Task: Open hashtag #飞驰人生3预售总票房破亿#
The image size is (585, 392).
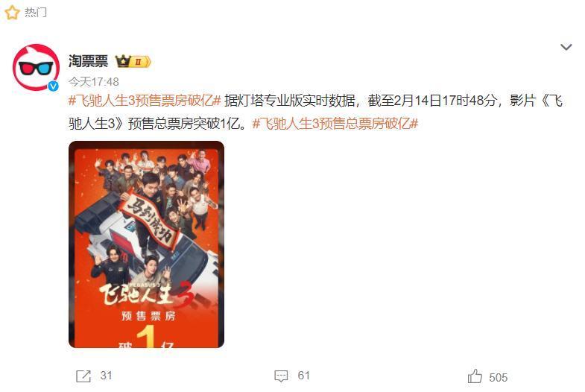Action: [x=335, y=124]
